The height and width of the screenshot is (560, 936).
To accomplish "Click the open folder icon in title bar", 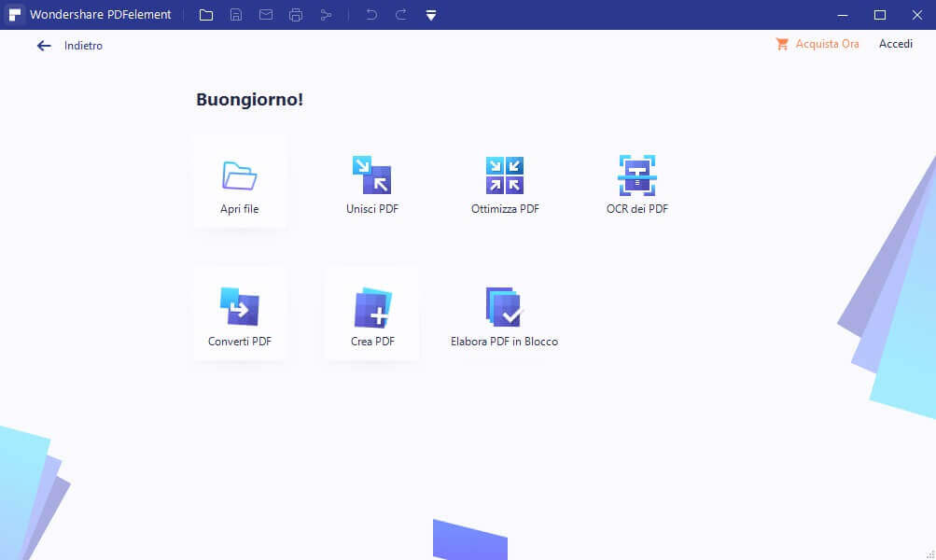I will [x=206, y=15].
